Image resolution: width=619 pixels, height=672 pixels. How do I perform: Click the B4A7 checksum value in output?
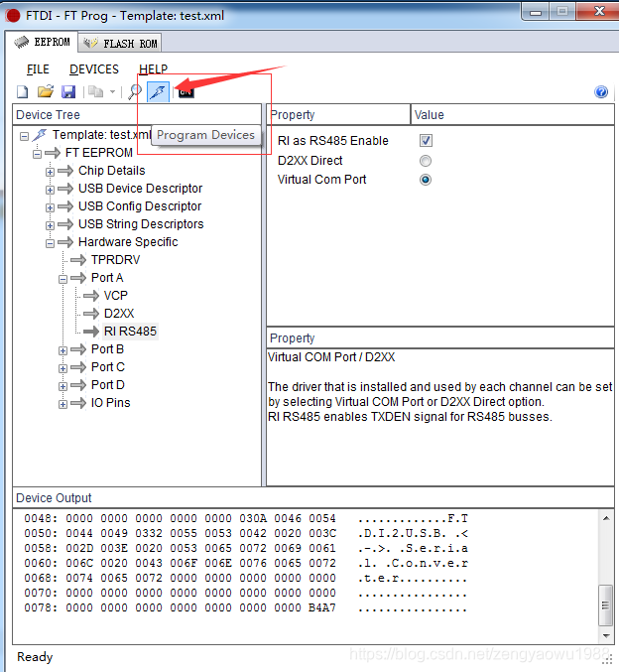click(x=322, y=607)
